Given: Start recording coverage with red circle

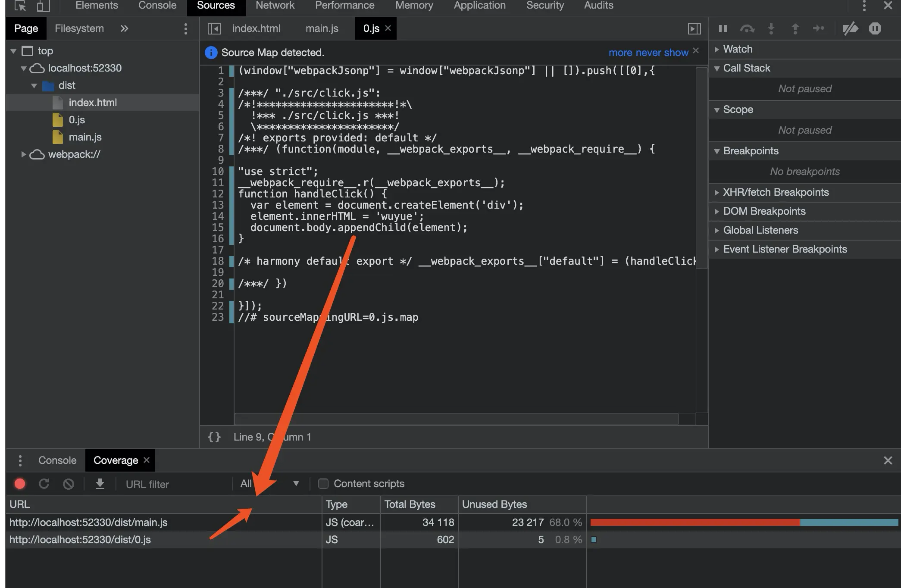Looking at the screenshot, I should pos(20,484).
